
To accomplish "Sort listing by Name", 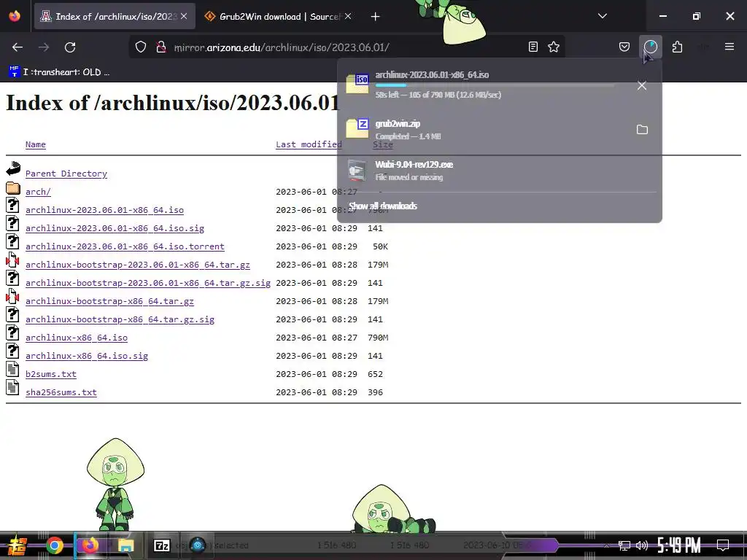I will click(x=36, y=144).
